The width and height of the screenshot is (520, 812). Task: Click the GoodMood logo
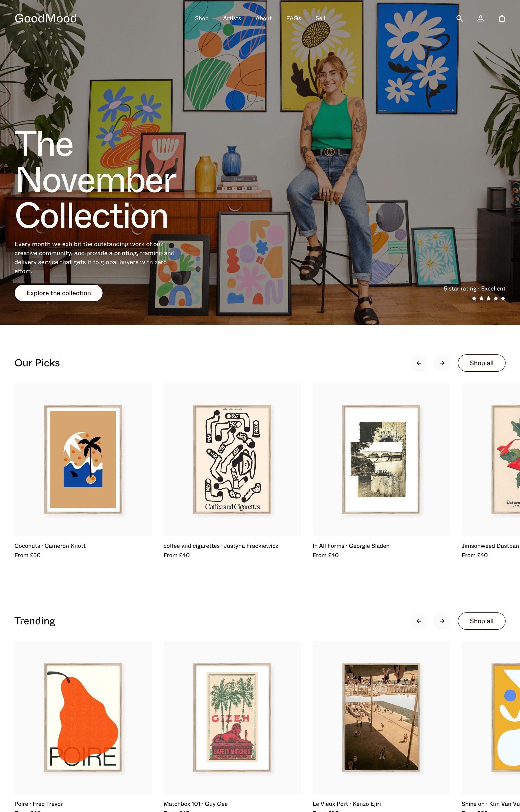(45, 18)
